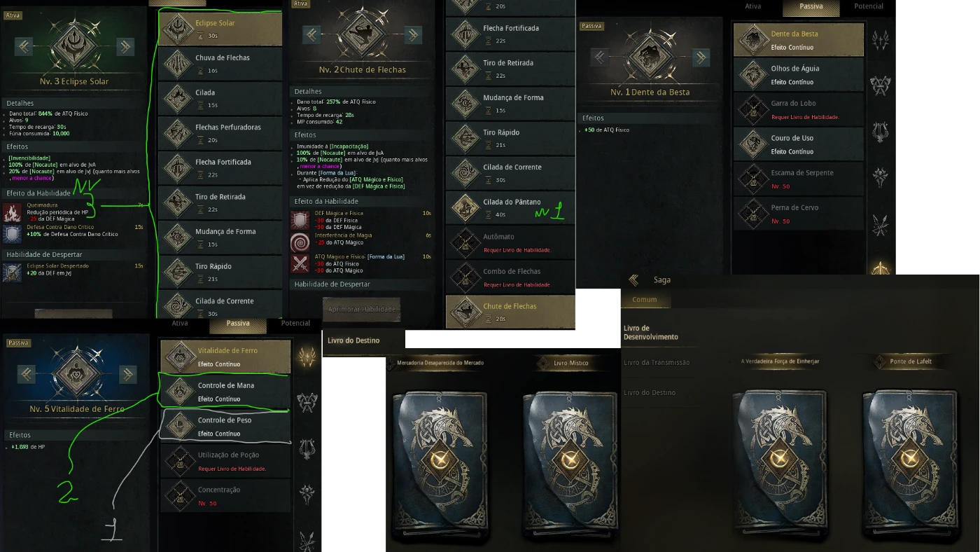Select the Controle de Mana passive icon

pyautogui.click(x=181, y=392)
